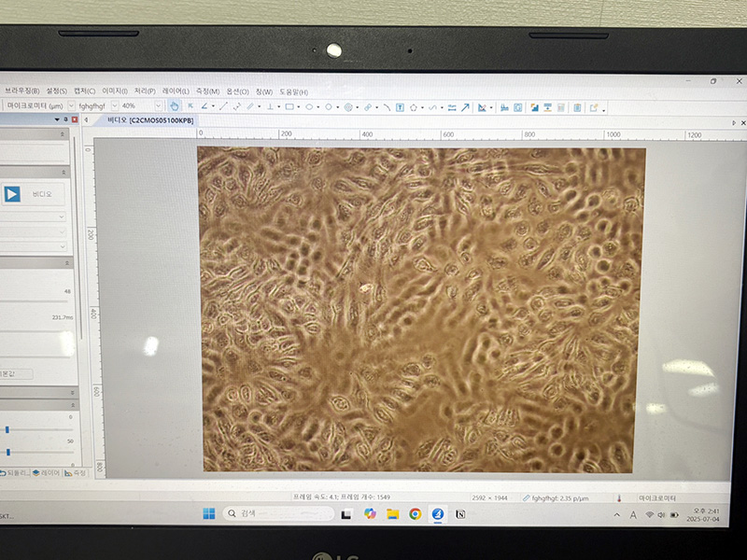
Task: Select the rectangle measurement tool
Action: click(289, 107)
